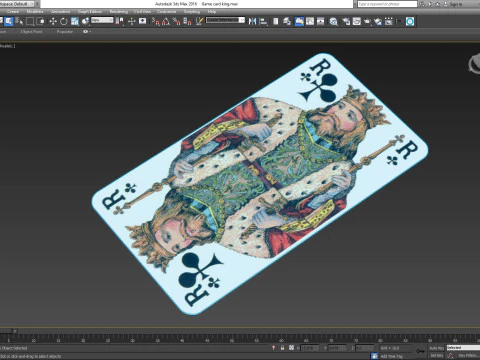
Task: Click the Set Keys key icon
Action: (x=421, y=351)
